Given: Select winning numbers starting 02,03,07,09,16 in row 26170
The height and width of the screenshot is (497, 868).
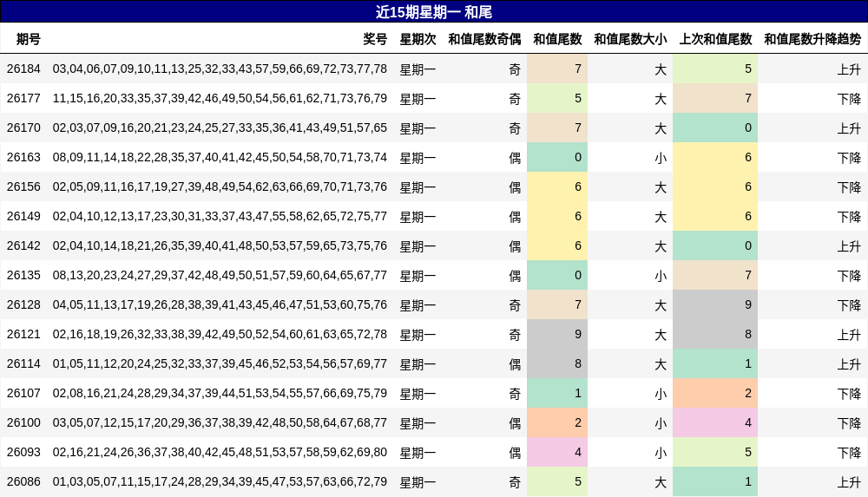Looking at the screenshot, I should 220,128.
